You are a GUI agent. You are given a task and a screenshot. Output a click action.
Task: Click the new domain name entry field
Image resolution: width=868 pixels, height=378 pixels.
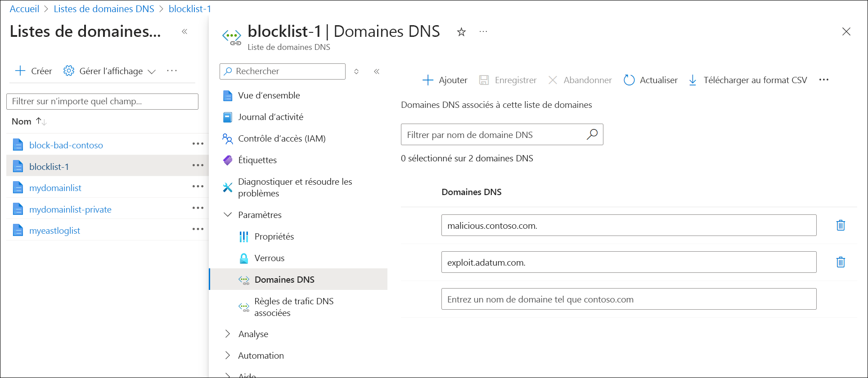pyautogui.click(x=629, y=299)
